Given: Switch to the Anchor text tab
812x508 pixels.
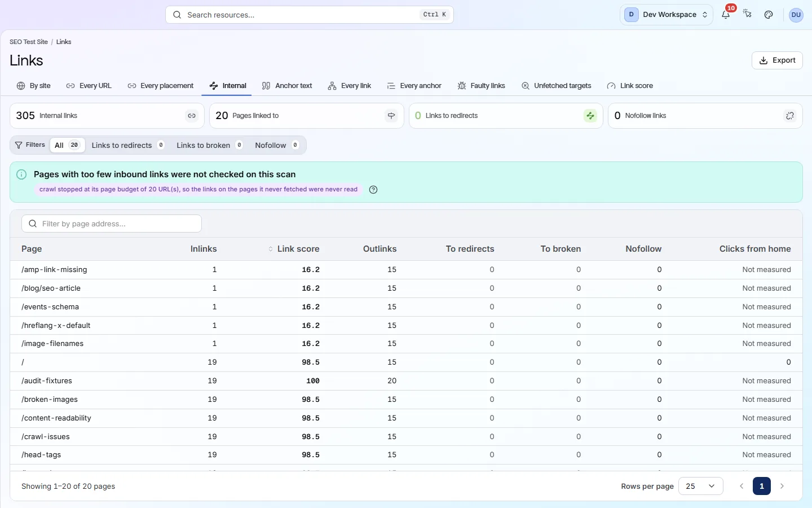Looking at the screenshot, I should 287,86.
